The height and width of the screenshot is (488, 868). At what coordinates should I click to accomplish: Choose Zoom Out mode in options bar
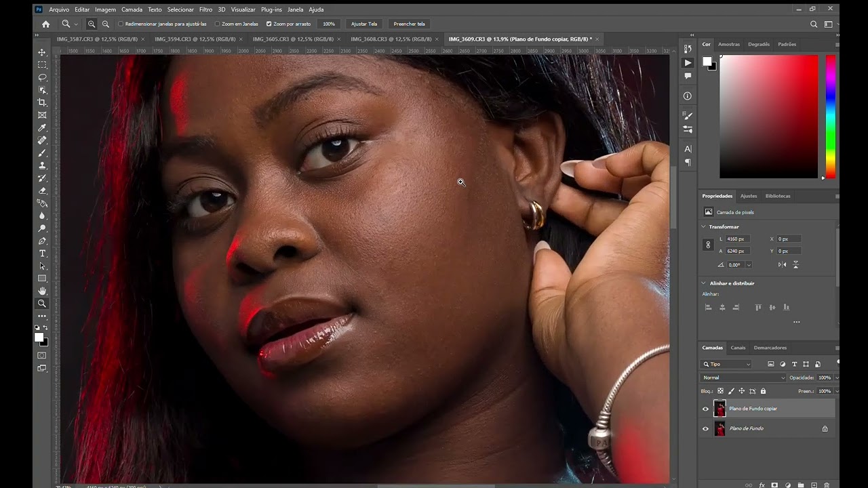click(x=105, y=24)
